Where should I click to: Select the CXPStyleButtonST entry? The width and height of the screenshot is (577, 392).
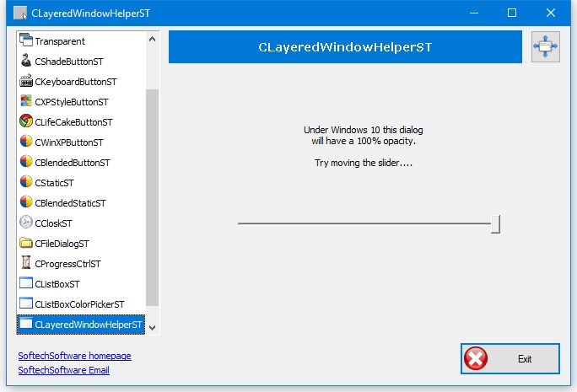(81, 101)
